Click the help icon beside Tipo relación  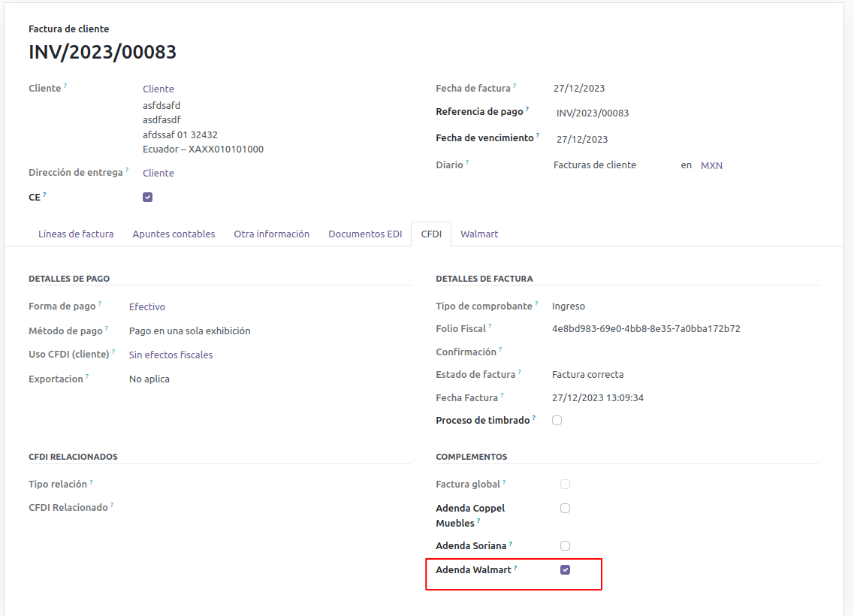click(x=92, y=482)
